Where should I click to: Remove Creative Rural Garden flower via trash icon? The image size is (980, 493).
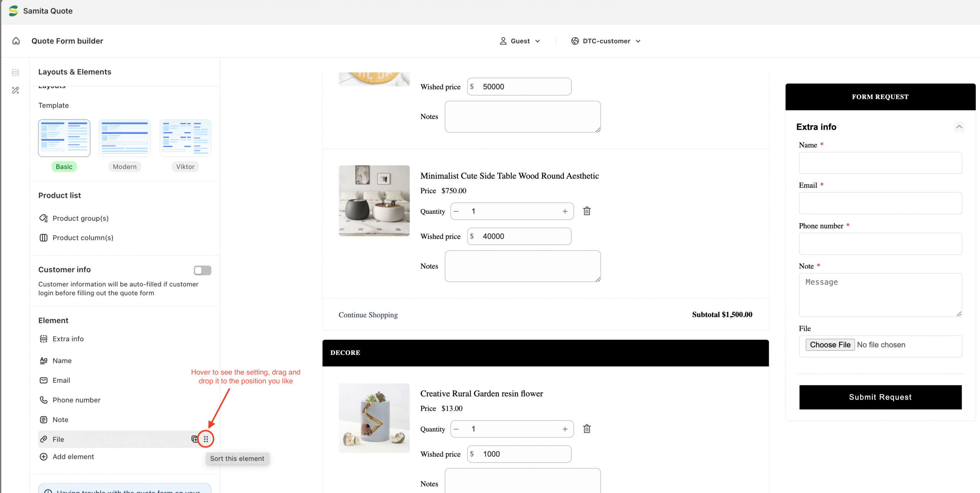point(587,429)
